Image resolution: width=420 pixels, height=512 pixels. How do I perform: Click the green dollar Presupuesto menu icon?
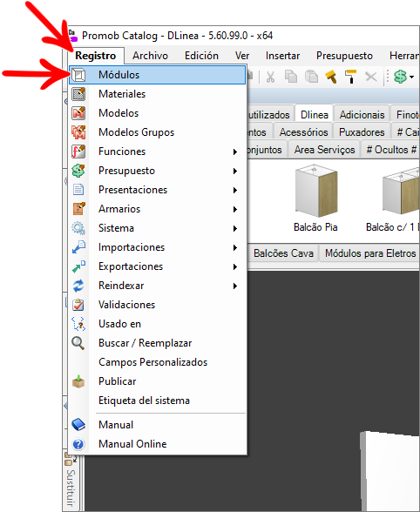78,171
